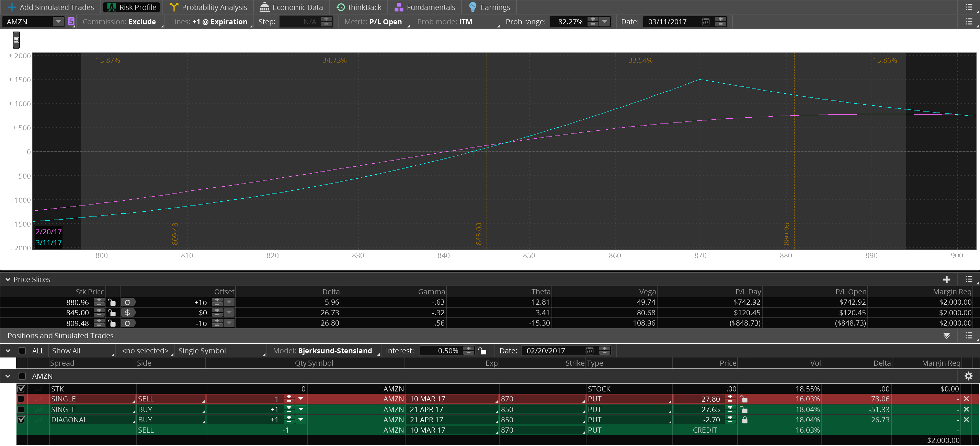Delete the SELL 870 PUT row with its X icon
This screenshot has width=980, height=446.
tap(967, 398)
